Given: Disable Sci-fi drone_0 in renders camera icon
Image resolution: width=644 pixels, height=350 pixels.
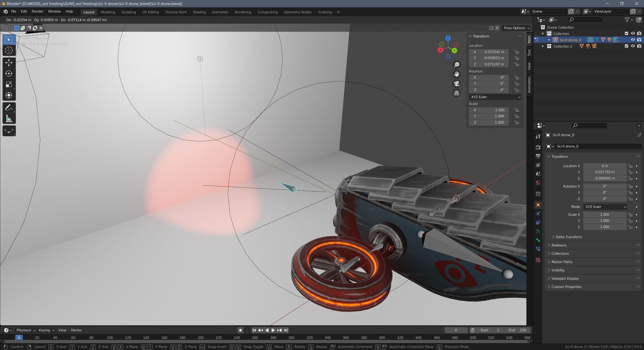Looking at the screenshot, I should point(639,40).
